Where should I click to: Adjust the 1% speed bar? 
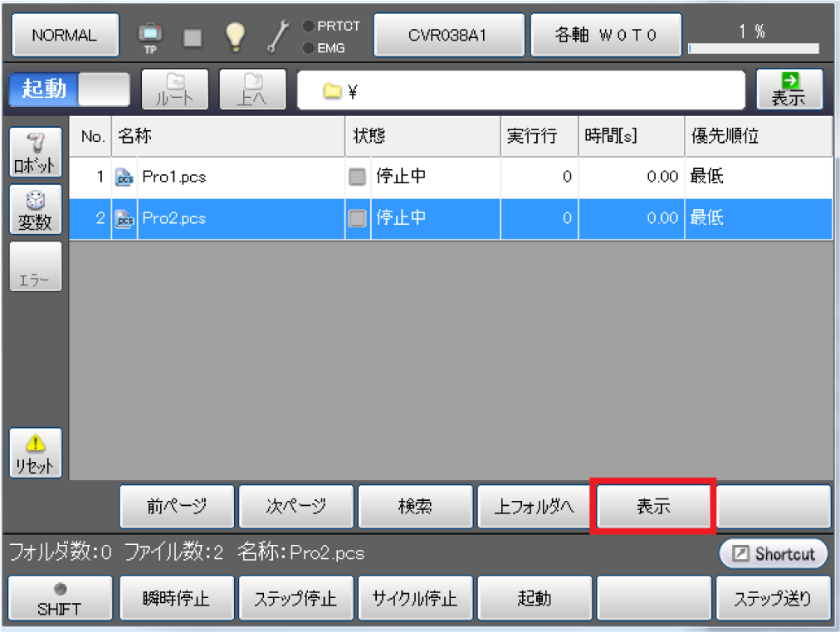tap(753, 48)
